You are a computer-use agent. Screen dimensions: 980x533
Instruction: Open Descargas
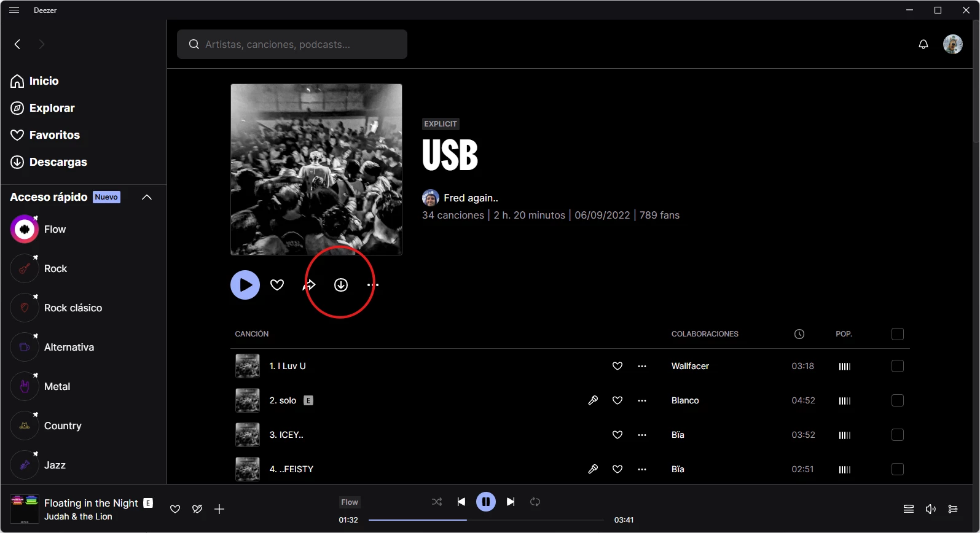[49, 162]
